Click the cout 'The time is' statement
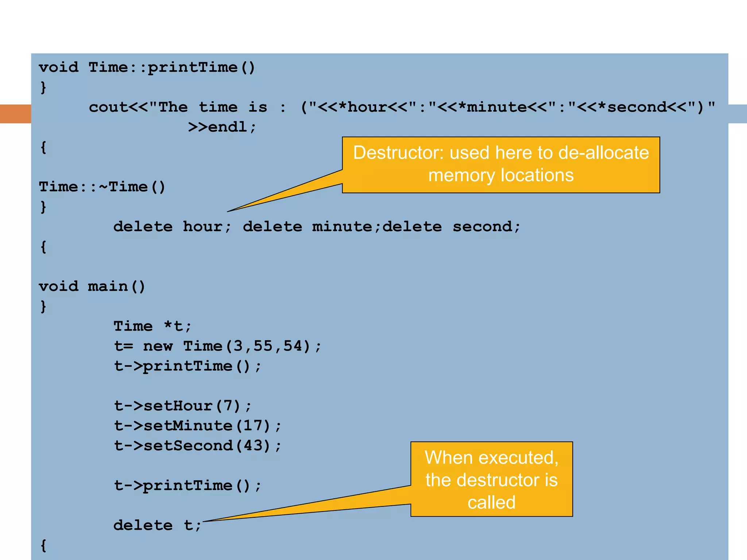Image resolution: width=747 pixels, height=560 pixels. click(x=401, y=107)
